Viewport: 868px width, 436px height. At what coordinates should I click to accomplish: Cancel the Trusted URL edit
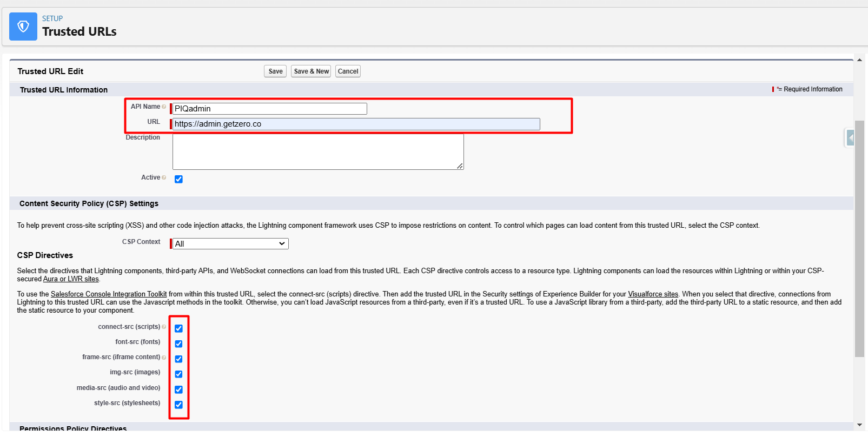click(348, 71)
